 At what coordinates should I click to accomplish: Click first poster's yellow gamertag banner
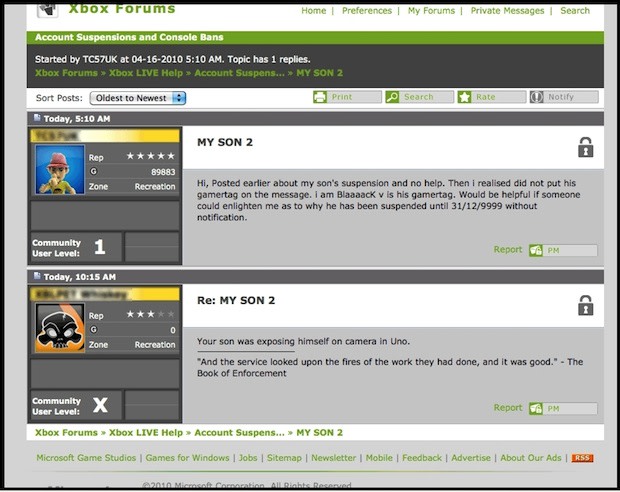coord(105,136)
